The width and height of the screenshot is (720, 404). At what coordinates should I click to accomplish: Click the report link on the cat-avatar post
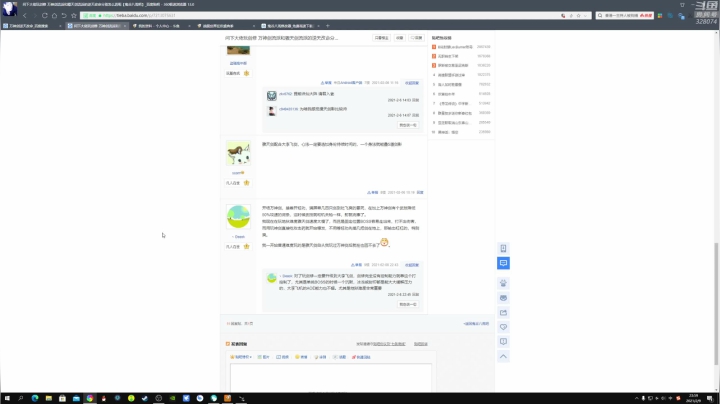click(372, 192)
